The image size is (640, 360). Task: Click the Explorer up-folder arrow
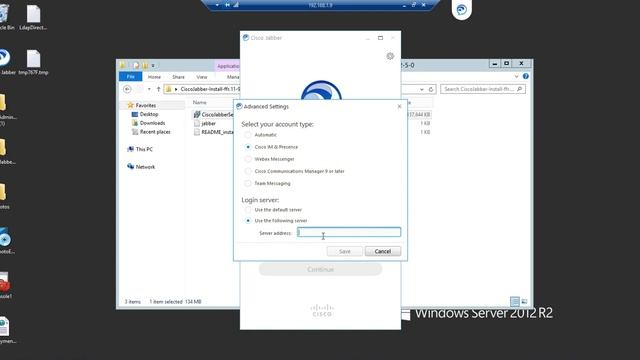[158, 89]
